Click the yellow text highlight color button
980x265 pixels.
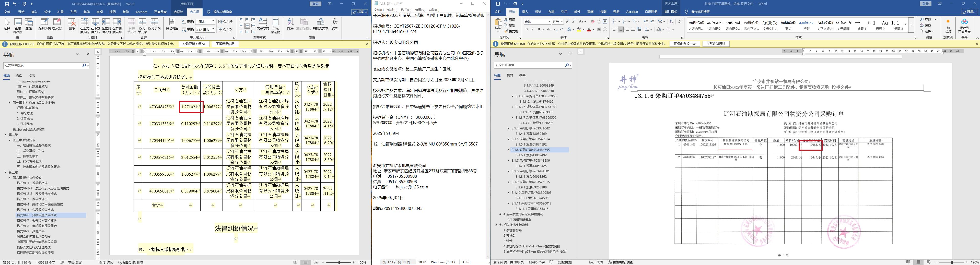(579, 29)
